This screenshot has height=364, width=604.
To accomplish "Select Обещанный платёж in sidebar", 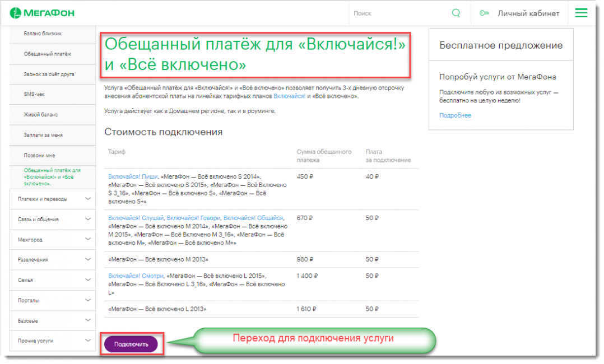I will click(48, 54).
